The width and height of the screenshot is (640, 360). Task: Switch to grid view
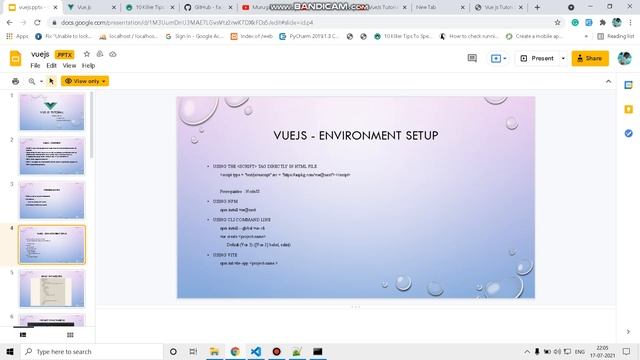[x=70, y=335]
